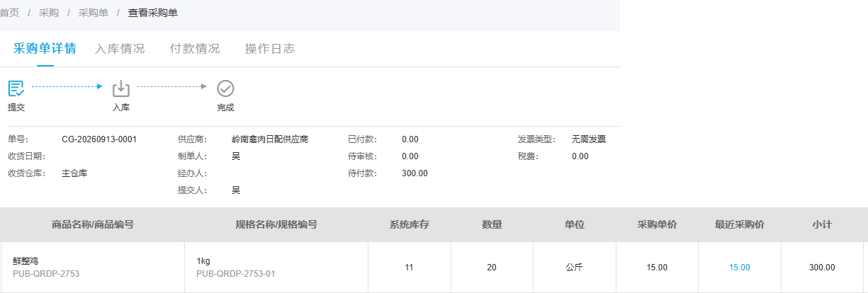Open 采购单 breadcrumb link
The height and width of the screenshot is (293, 868).
click(x=93, y=13)
